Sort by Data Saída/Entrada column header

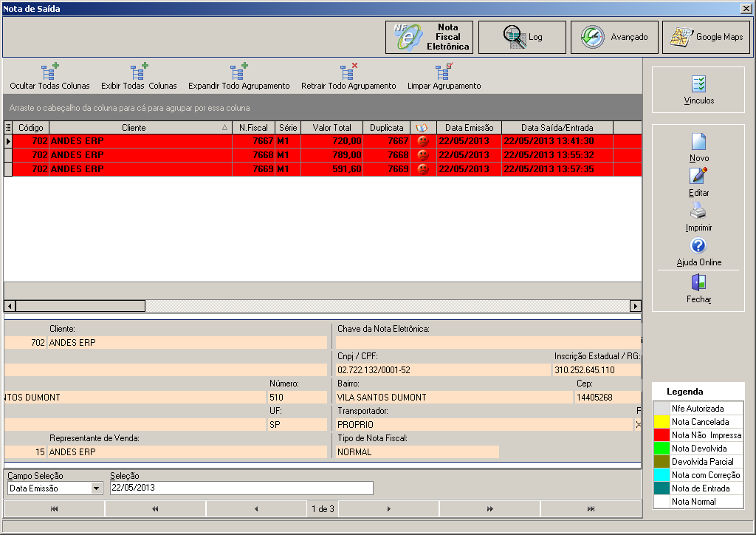[557, 128]
